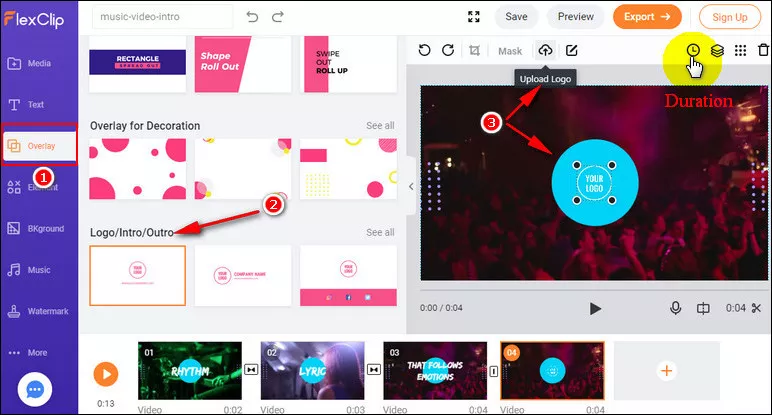Select logo template with social icons bar

tap(348, 276)
